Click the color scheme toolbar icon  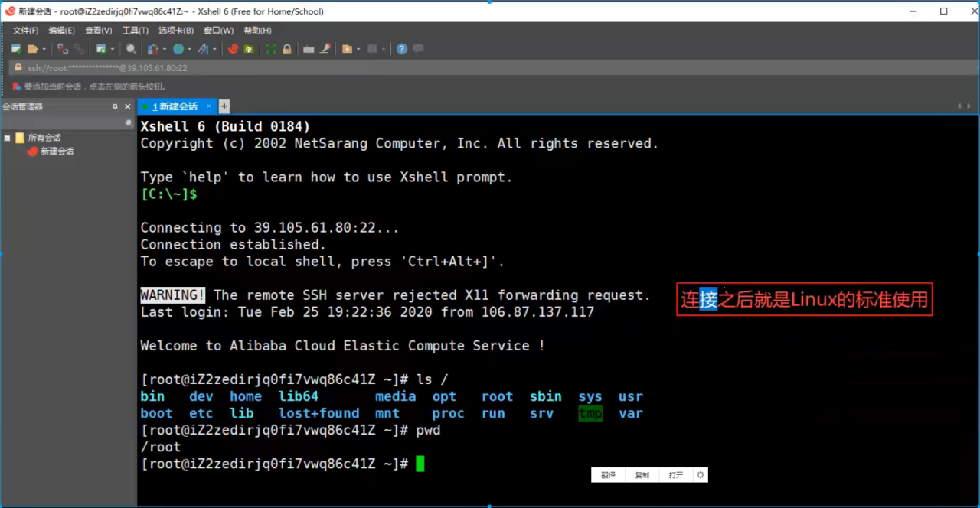tap(152, 49)
